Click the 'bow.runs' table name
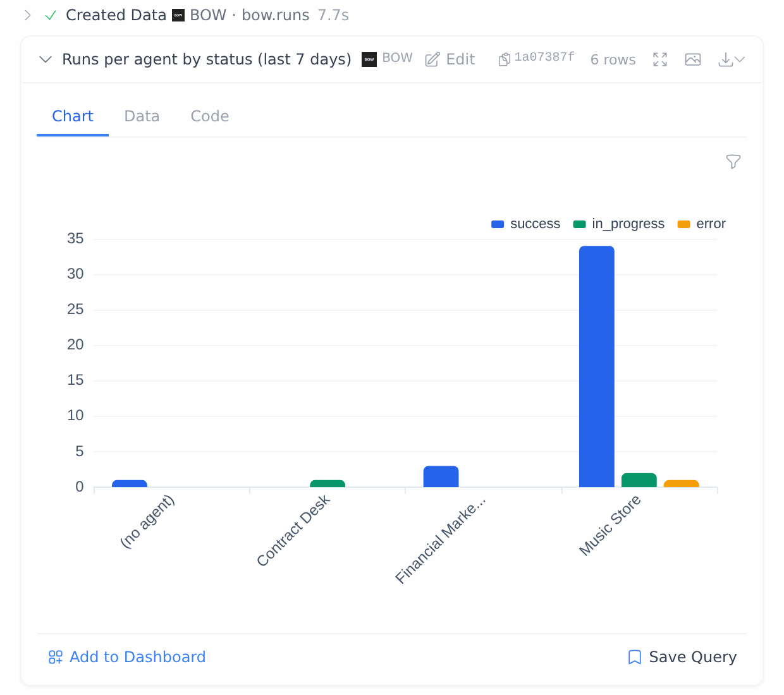The height and width of the screenshot is (695, 784). point(276,15)
